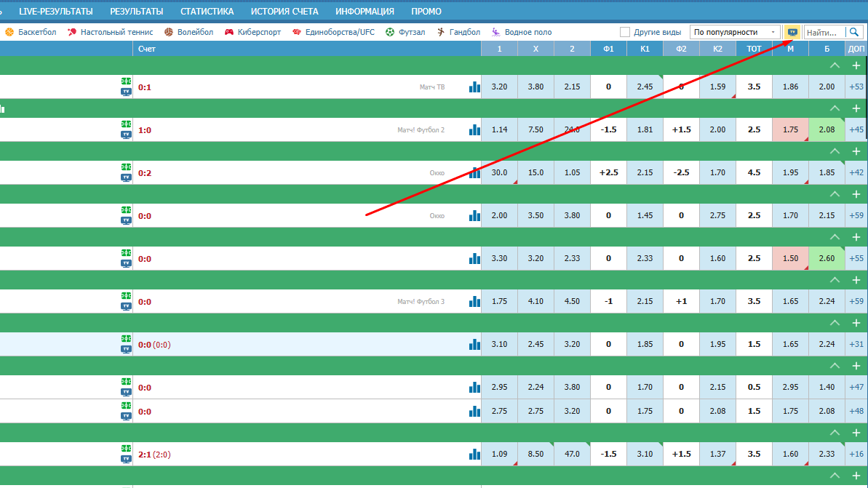Open live field tracker in 0:2 row
The height and width of the screenshot is (488, 868).
pyautogui.click(x=126, y=167)
